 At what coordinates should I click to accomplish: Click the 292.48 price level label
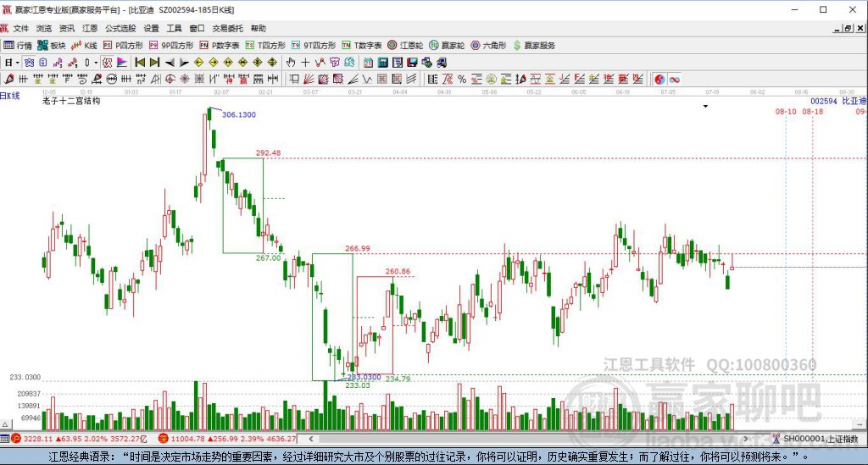click(x=268, y=152)
